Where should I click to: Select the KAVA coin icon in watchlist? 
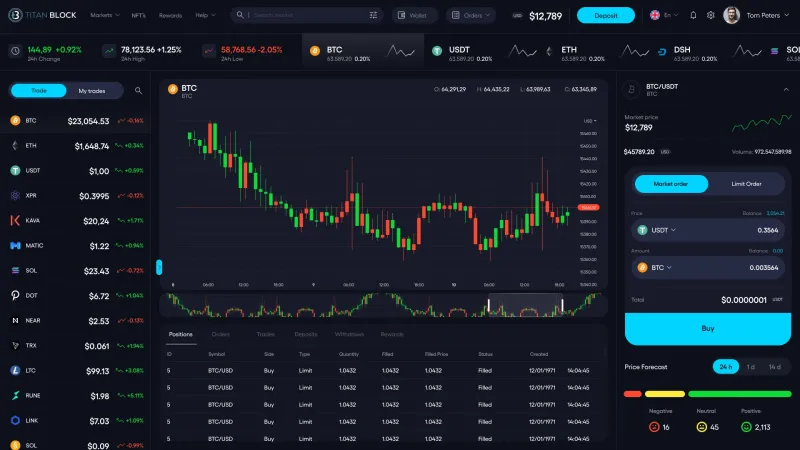16,221
